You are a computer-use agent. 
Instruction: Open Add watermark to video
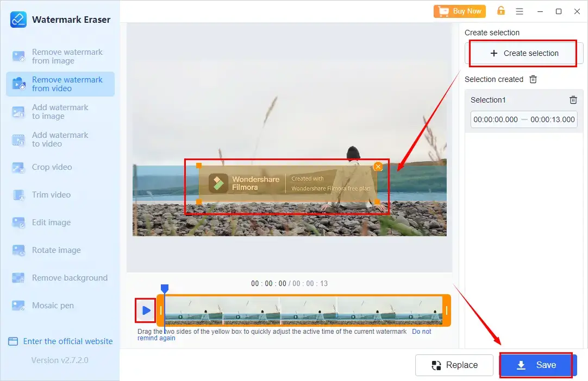60,139
